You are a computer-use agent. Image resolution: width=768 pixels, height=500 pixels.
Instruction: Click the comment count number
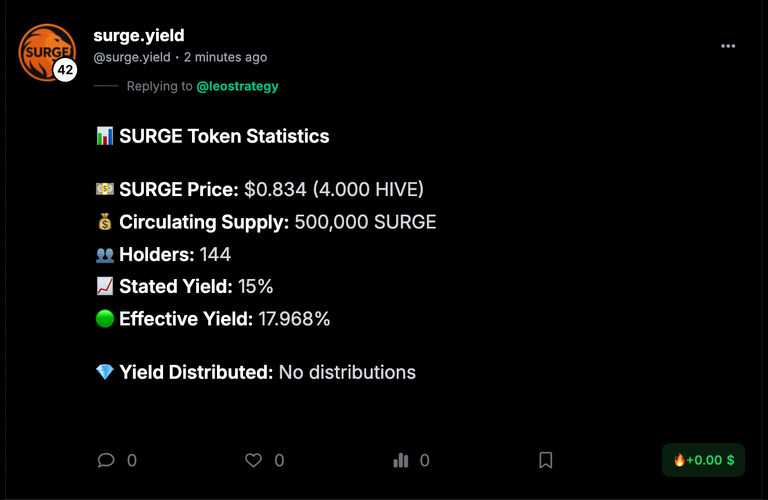pos(132,460)
